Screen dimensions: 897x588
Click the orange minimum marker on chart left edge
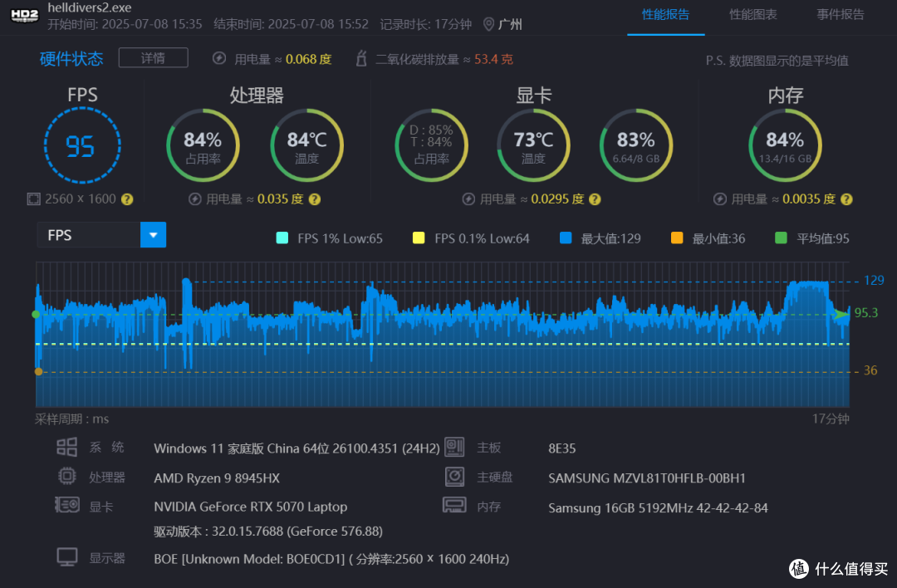click(38, 372)
